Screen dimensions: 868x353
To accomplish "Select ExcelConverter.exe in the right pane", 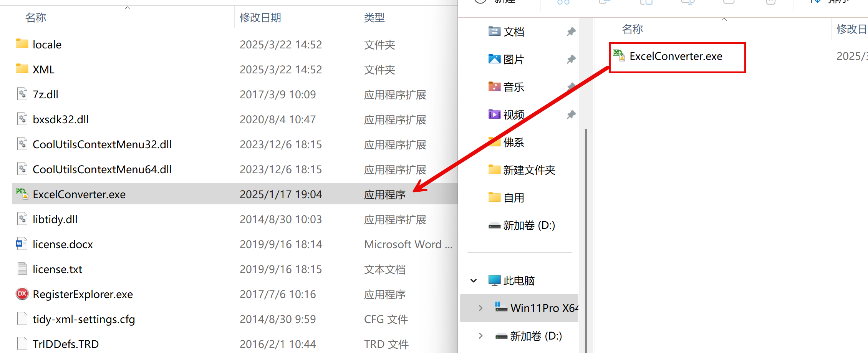I will point(676,56).
